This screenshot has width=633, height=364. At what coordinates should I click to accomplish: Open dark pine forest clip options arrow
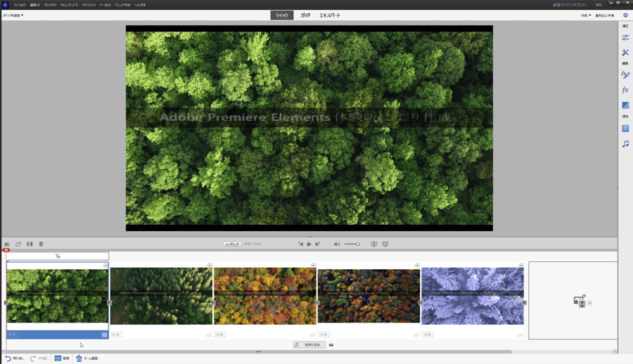click(210, 266)
